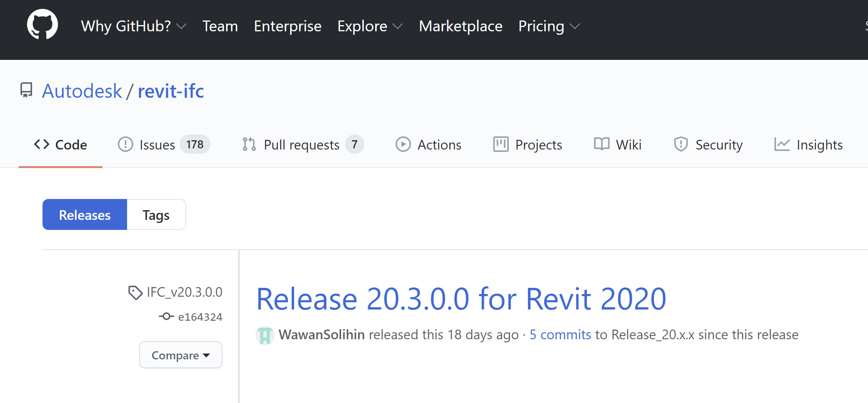Open the Compare dropdown
The image size is (868, 403).
pos(180,354)
